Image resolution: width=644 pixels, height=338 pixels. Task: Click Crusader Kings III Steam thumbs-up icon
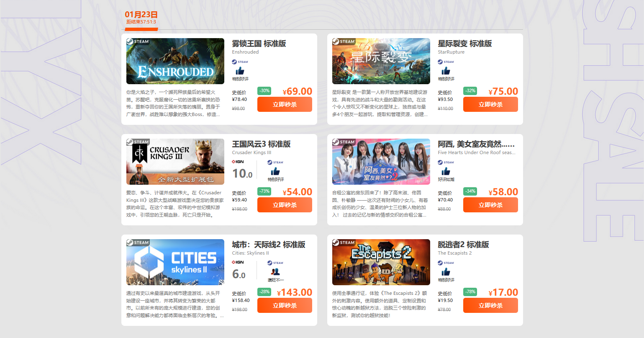coord(275,171)
